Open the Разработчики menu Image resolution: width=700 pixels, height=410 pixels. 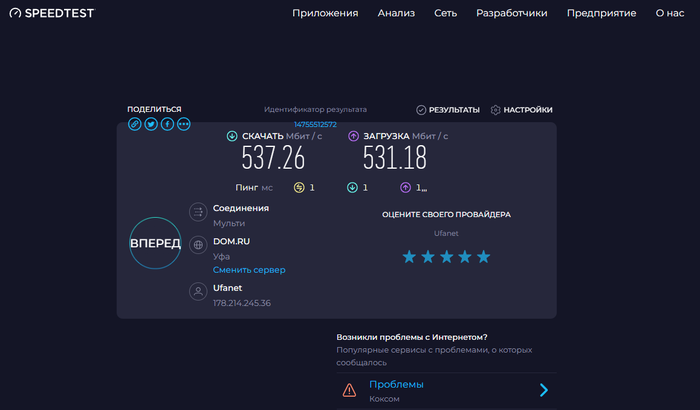(x=512, y=13)
